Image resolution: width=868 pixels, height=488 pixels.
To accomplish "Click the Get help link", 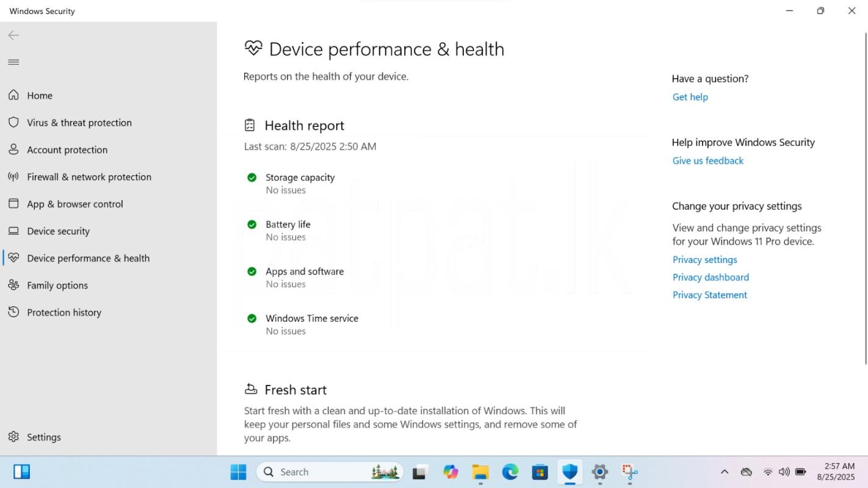I will (690, 97).
